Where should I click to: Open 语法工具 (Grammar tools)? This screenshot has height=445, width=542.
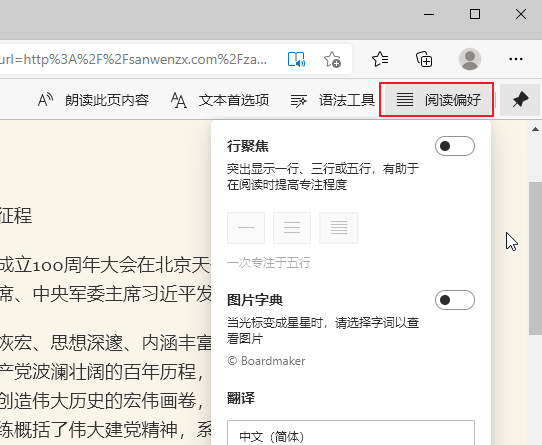pyautogui.click(x=333, y=100)
